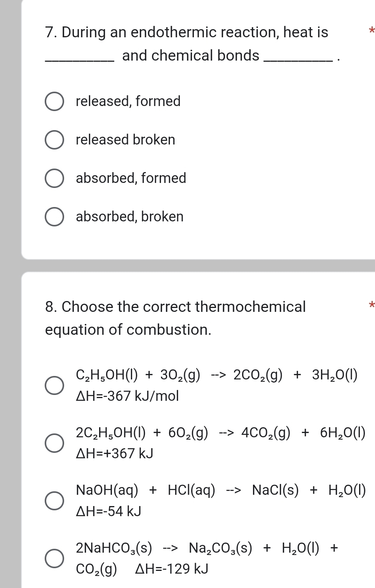
Task: Click the 'ΔH=-129 kJ' answer text
Action: (x=171, y=569)
